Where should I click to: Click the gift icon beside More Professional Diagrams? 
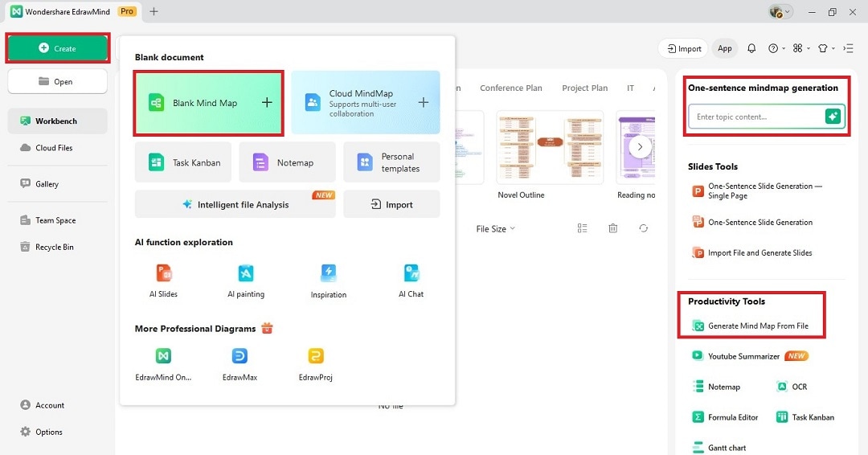click(267, 328)
